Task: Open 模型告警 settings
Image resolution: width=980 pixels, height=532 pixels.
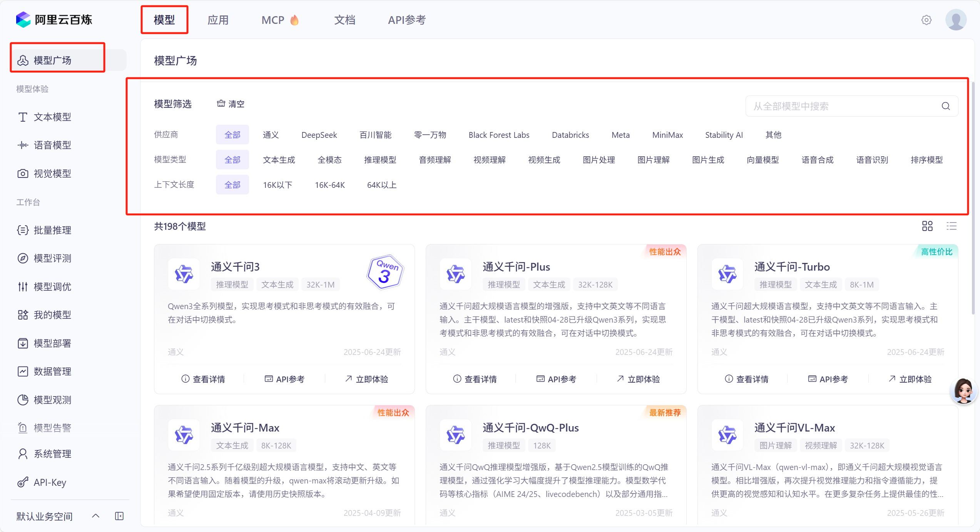Action: [x=52, y=427]
